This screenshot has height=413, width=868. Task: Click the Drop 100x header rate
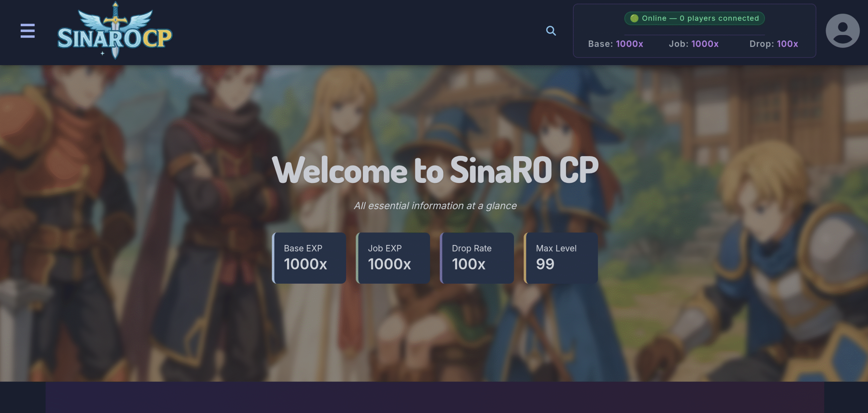(773, 44)
